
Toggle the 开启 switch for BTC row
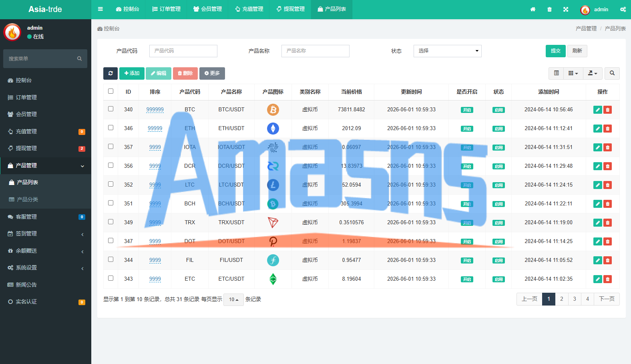pos(467,110)
